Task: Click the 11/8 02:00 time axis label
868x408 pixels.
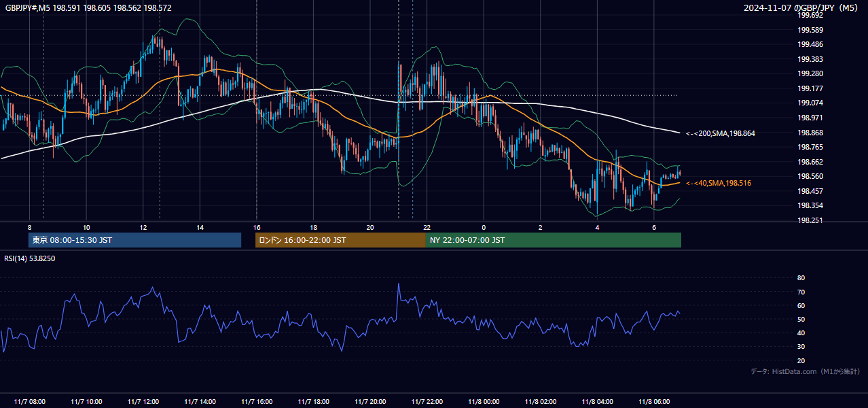Action: pyautogui.click(x=540, y=402)
